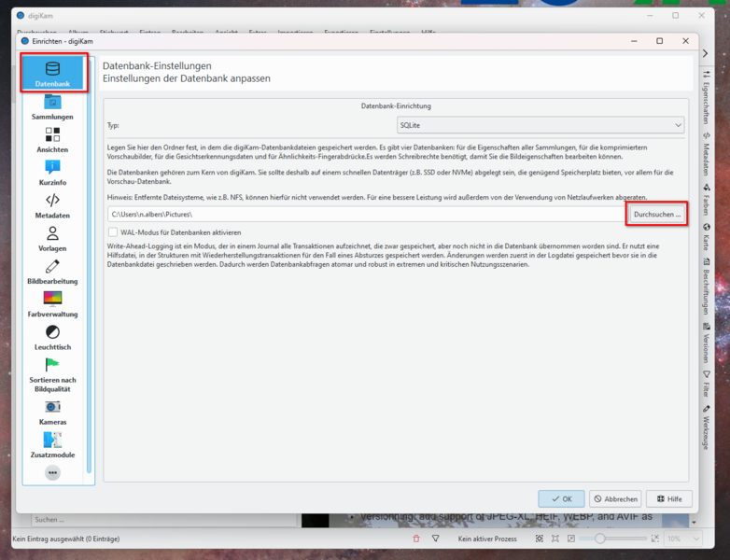Open Sortieren nach Bildqualität settings

[52, 375]
